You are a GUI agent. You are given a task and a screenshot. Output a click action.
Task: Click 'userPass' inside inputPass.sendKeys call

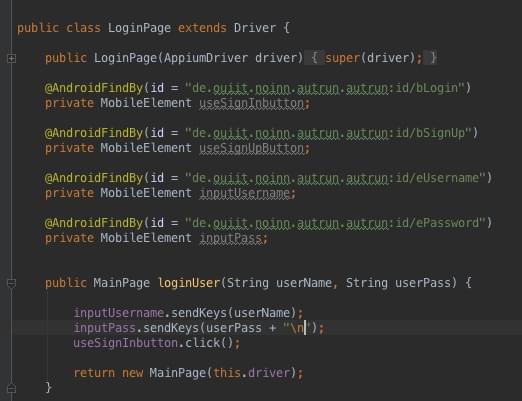234,328
